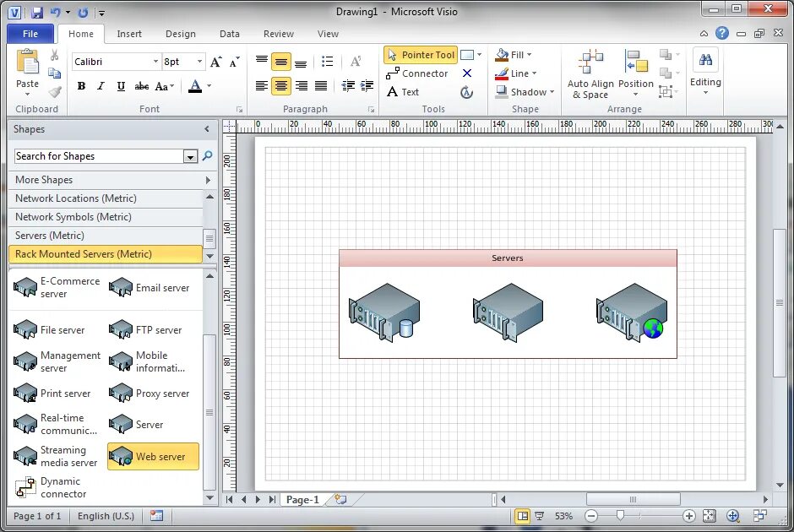The image size is (794, 532).
Task: Select the Text tool
Action: 403,92
